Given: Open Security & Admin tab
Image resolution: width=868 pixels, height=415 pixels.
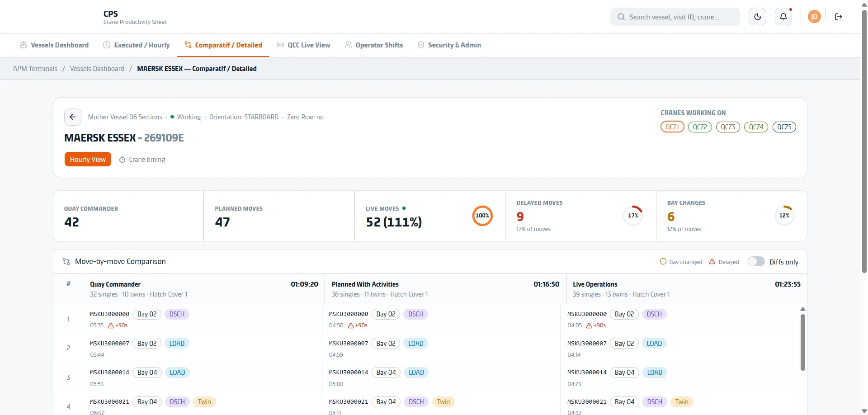Looking at the screenshot, I should pyautogui.click(x=449, y=45).
